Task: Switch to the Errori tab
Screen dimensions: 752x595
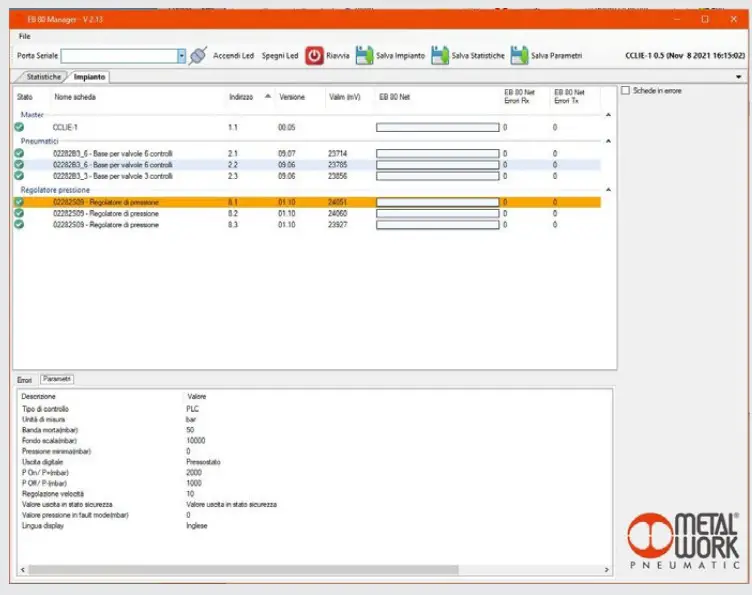Action: click(x=24, y=380)
